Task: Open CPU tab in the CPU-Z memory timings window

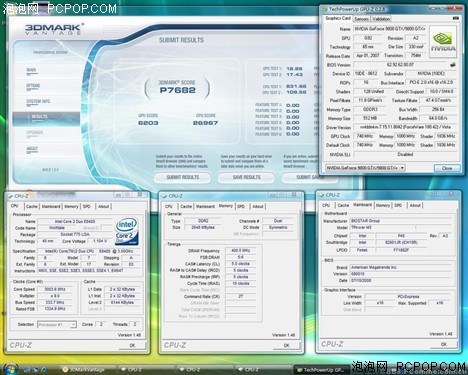Action: (x=169, y=207)
